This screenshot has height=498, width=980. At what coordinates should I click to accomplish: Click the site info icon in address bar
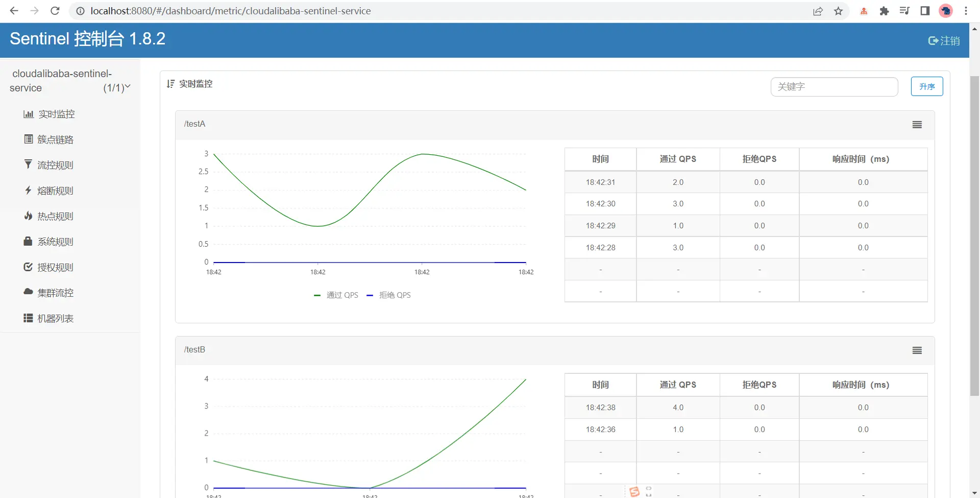pyautogui.click(x=80, y=11)
